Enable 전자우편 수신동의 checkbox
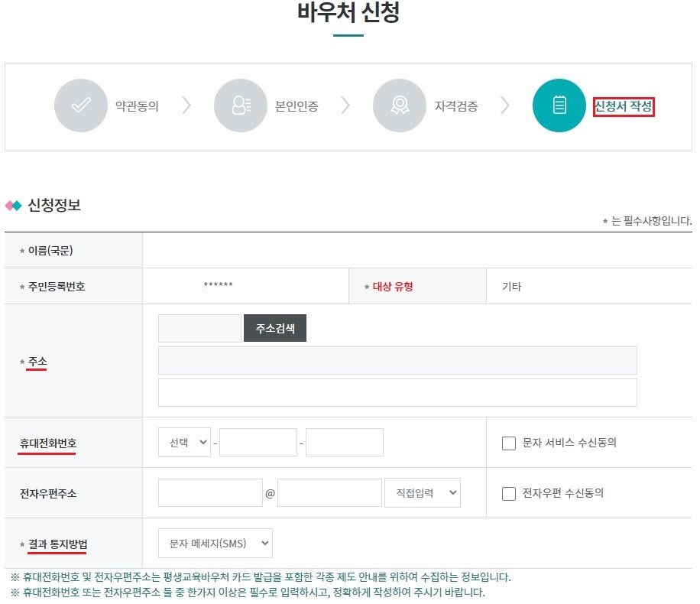700x604 pixels. [x=509, y=493]
